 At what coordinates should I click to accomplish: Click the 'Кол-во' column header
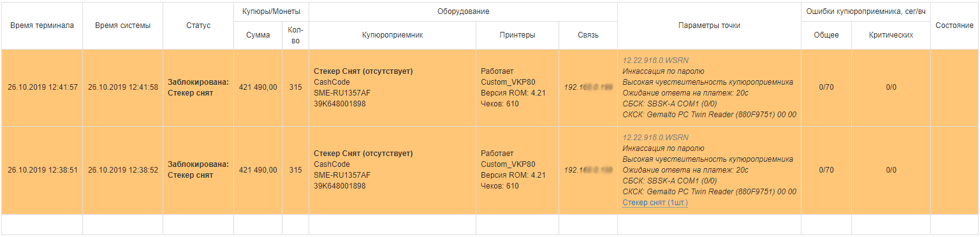click(x=296, y=35)
